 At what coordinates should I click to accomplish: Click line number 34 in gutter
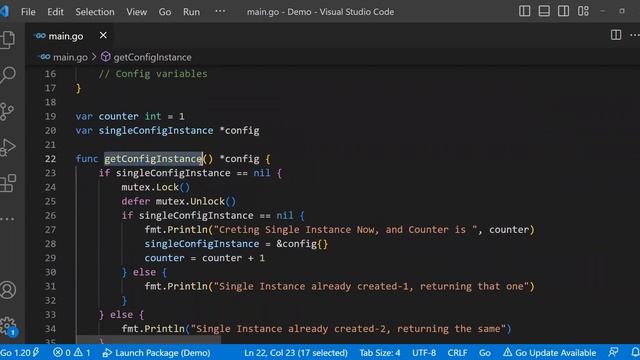pos(50,329)
